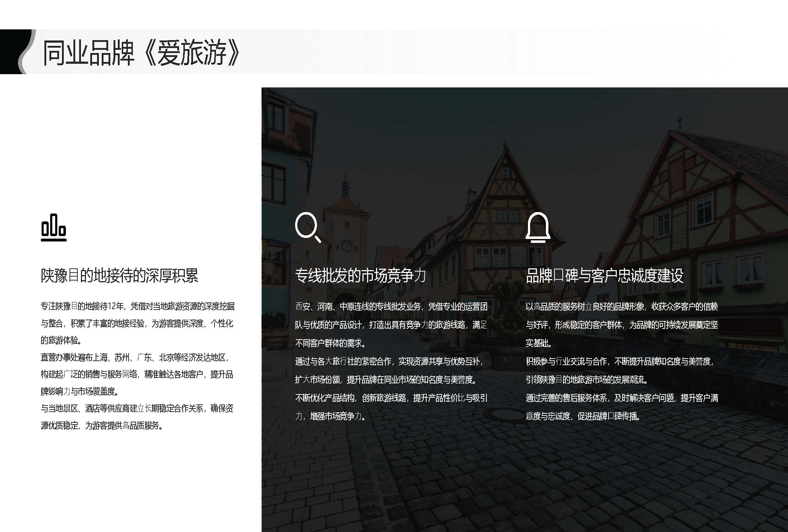Click the line starting 直营办事处遍布上海
Image resolution: width=788 pixels, height=532 pixels.
tap(135, 358)
